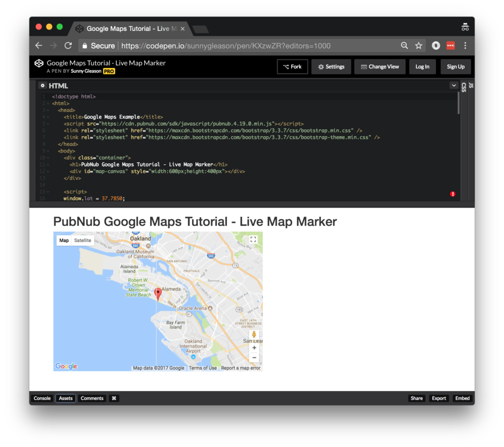Click the red password manager extension icon
Image resolution: width=504 pixels, height=447 pixels.
pos(451,46)
